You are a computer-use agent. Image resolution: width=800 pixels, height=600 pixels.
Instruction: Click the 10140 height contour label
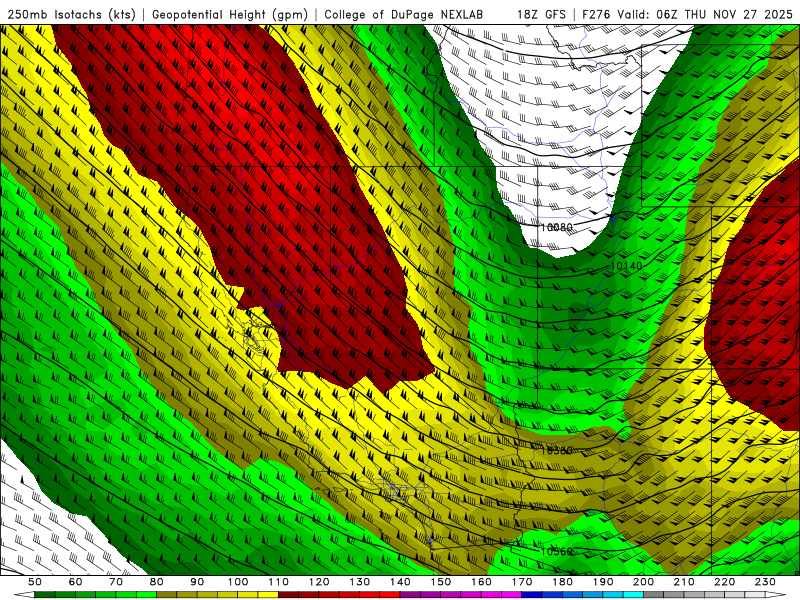pyautogui.click(x=627, y=266)
